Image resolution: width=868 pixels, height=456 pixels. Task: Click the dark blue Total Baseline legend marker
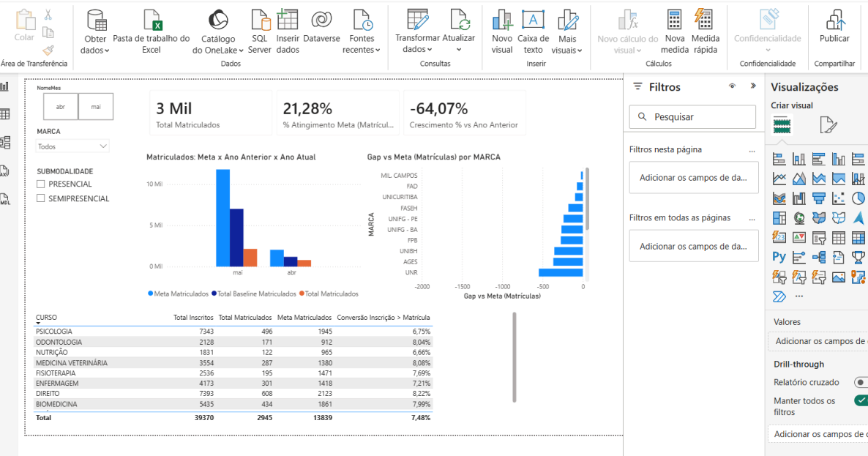(214, 294)
